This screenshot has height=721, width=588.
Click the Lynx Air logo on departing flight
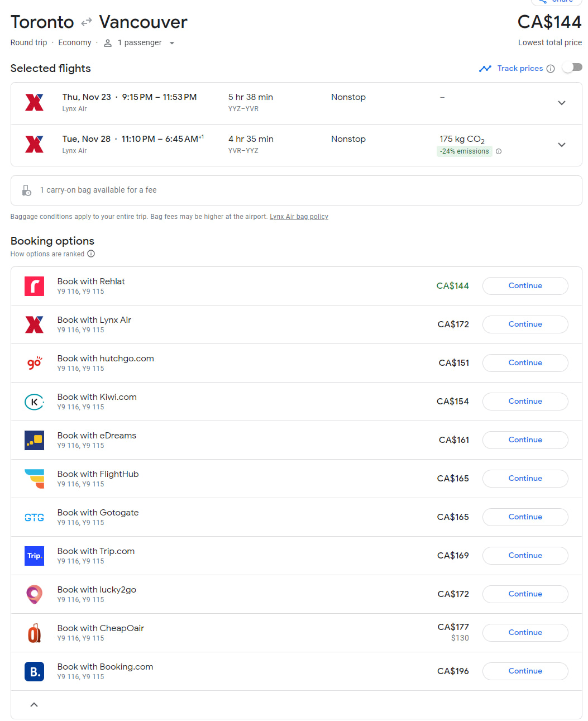click(34, 103)
